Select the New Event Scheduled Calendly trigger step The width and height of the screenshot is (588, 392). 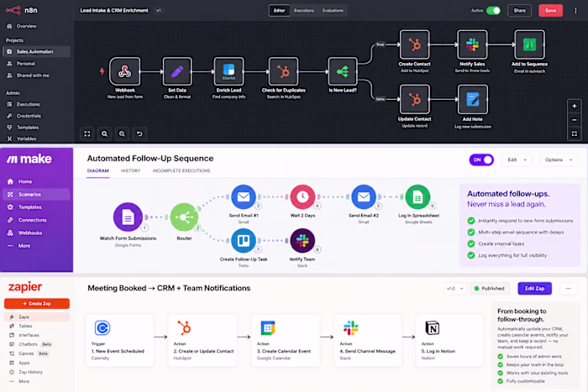[119, 340]
